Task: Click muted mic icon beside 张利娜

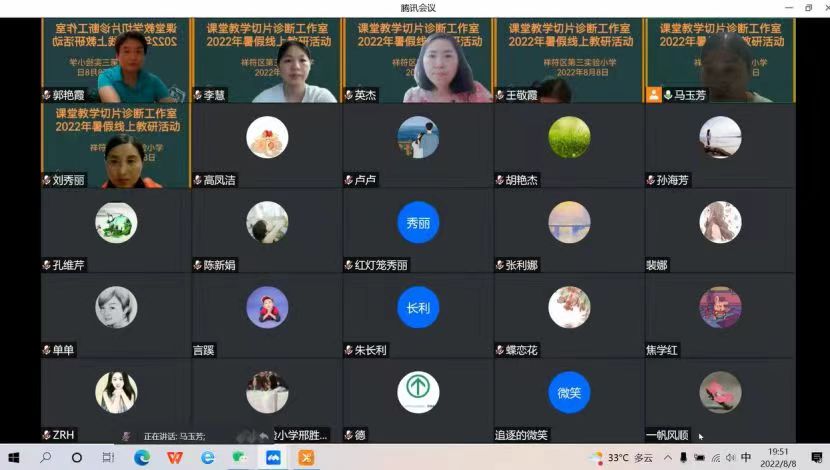Action: pyautogui.click(x=500, y=265)
